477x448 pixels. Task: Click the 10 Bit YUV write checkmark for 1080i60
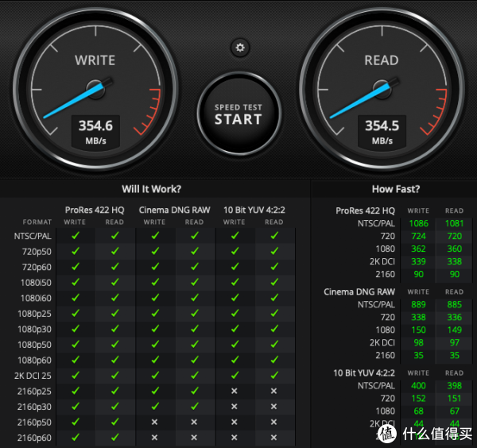(x=235, y=298)
